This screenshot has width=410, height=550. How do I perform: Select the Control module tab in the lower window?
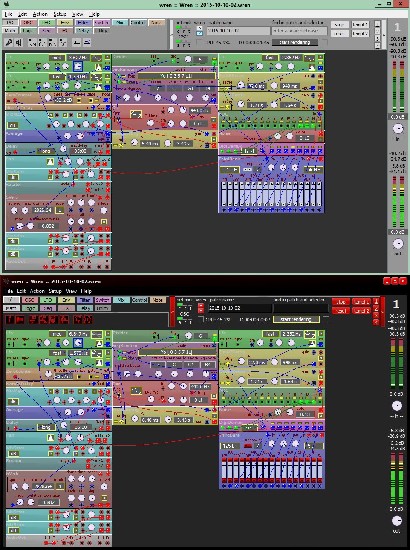139,300
